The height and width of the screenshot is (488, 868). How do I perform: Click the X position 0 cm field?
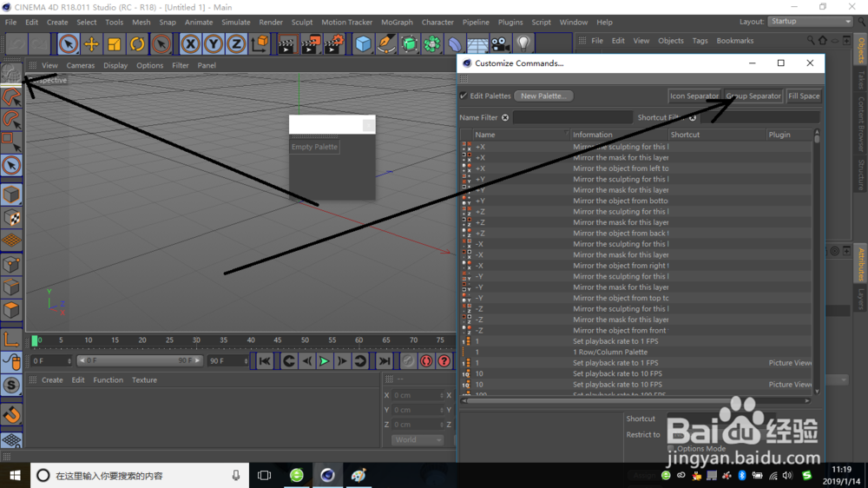click(418, 395)
